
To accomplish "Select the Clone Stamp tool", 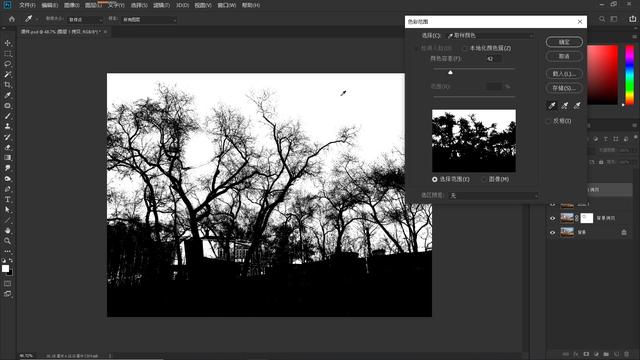I will (x=7, y=127).
